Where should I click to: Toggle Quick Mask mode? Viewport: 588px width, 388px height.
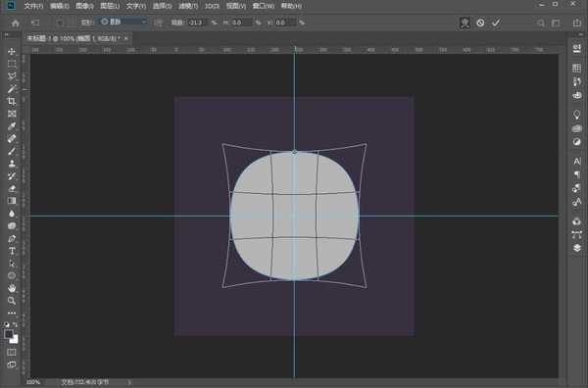(12, 352)
